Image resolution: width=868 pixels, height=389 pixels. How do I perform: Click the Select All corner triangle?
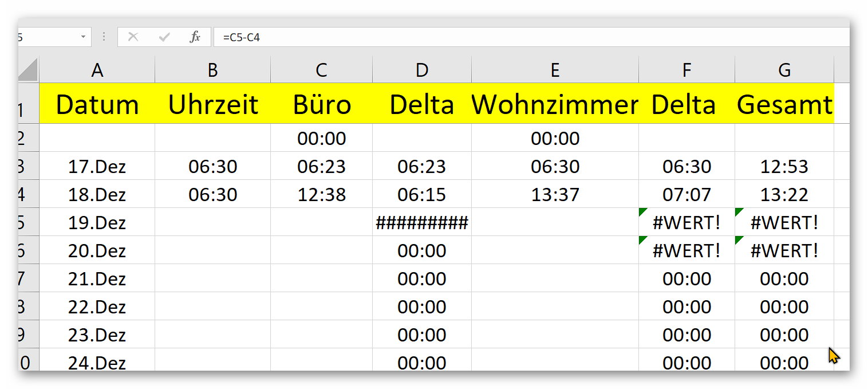coord(29,70)
